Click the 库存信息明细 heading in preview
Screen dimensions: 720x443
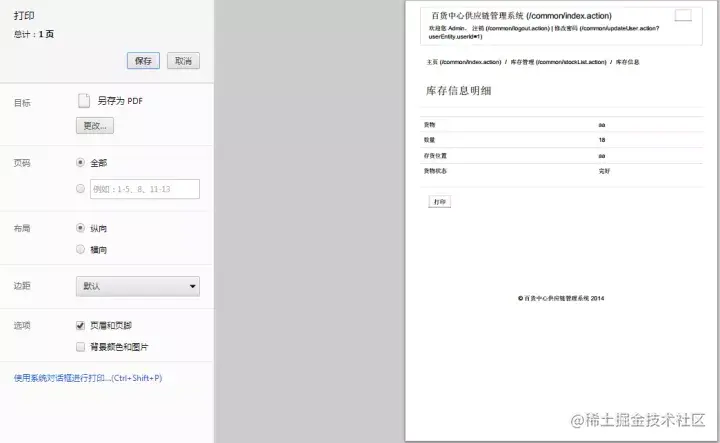(458, 90)
